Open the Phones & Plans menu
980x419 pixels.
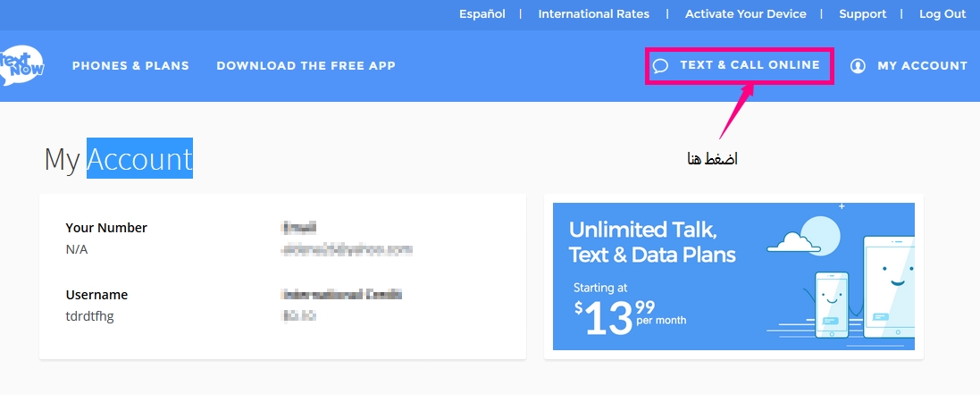coord(130,66)
